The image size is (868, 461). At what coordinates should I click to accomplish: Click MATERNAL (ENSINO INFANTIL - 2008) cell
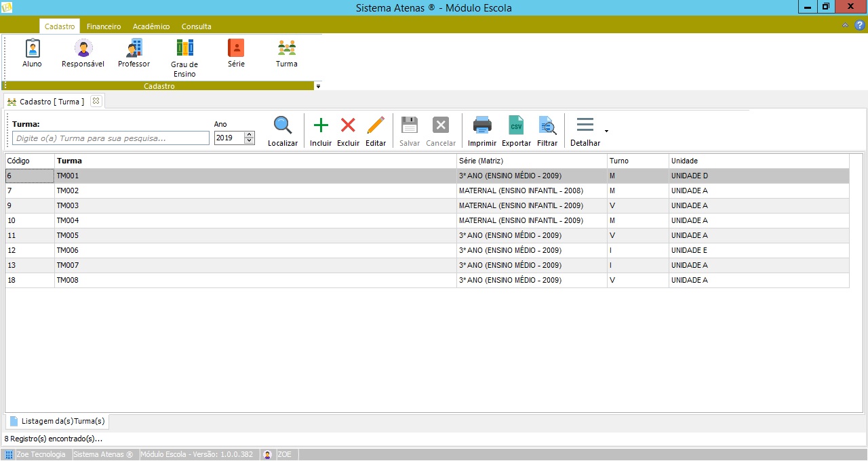pos(532,191)
